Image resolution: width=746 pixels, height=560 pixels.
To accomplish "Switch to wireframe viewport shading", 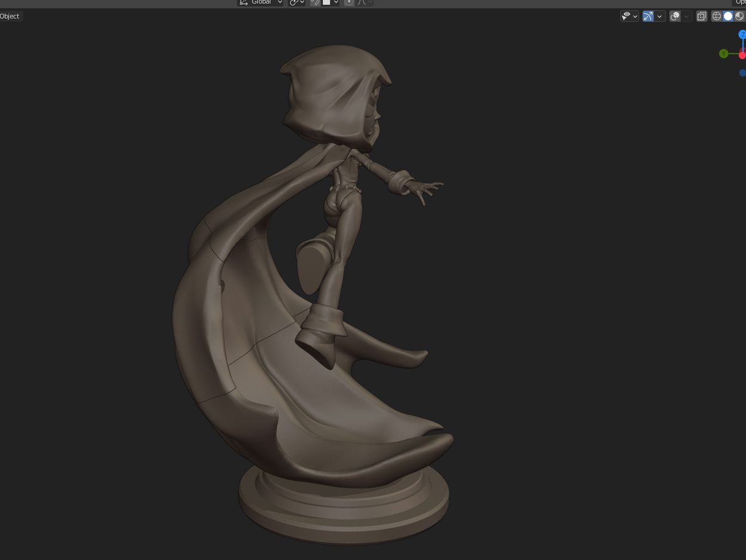I will click(x=717, y=16).
